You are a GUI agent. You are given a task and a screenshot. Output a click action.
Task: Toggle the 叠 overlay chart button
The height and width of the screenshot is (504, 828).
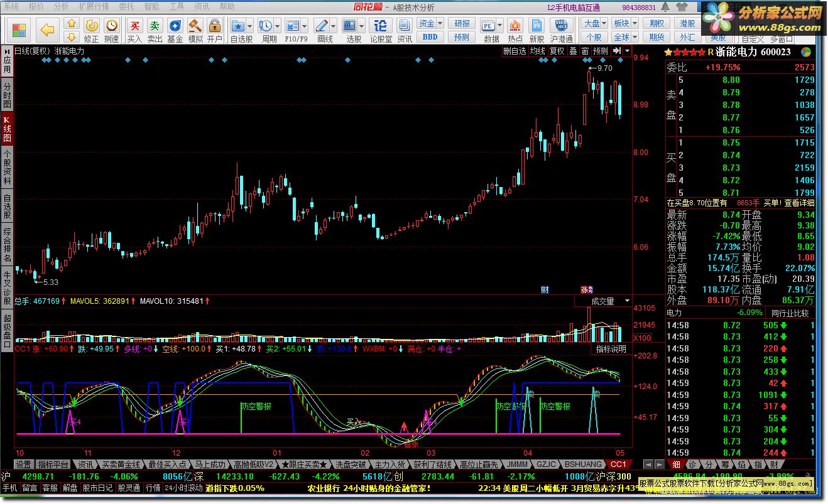pos(573,51)
